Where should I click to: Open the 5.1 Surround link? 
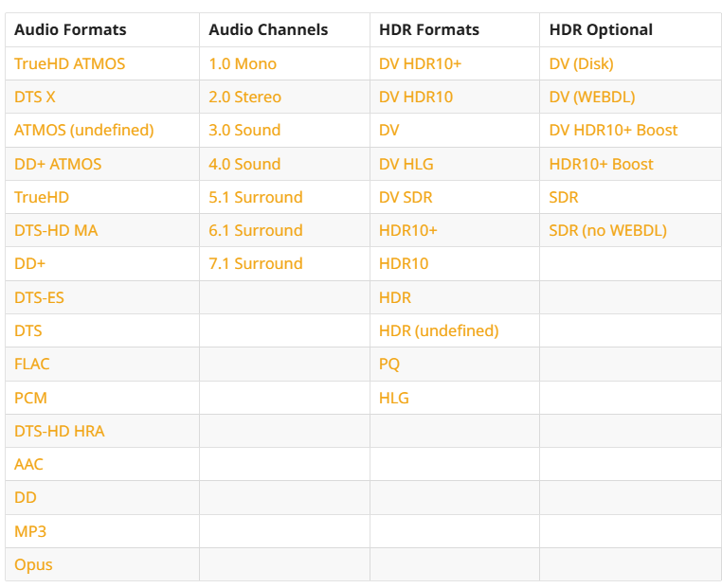[256, 197]
